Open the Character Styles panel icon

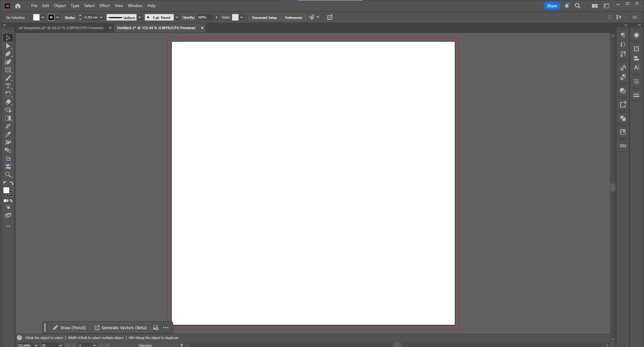pos(623,68)
